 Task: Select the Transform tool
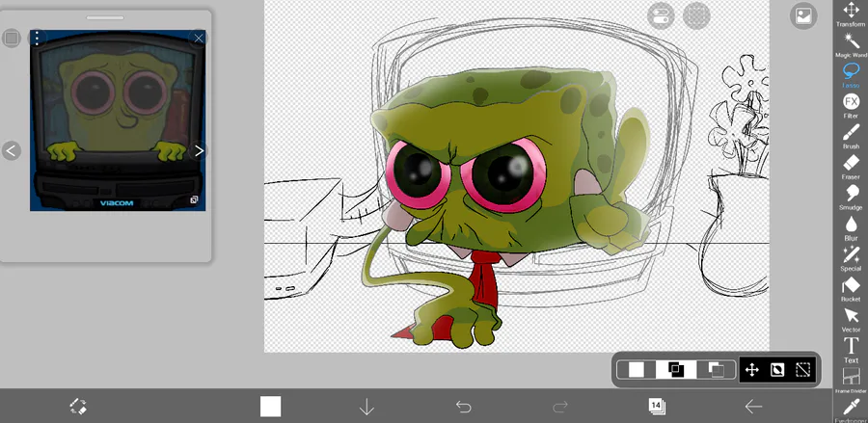[851, 14]
